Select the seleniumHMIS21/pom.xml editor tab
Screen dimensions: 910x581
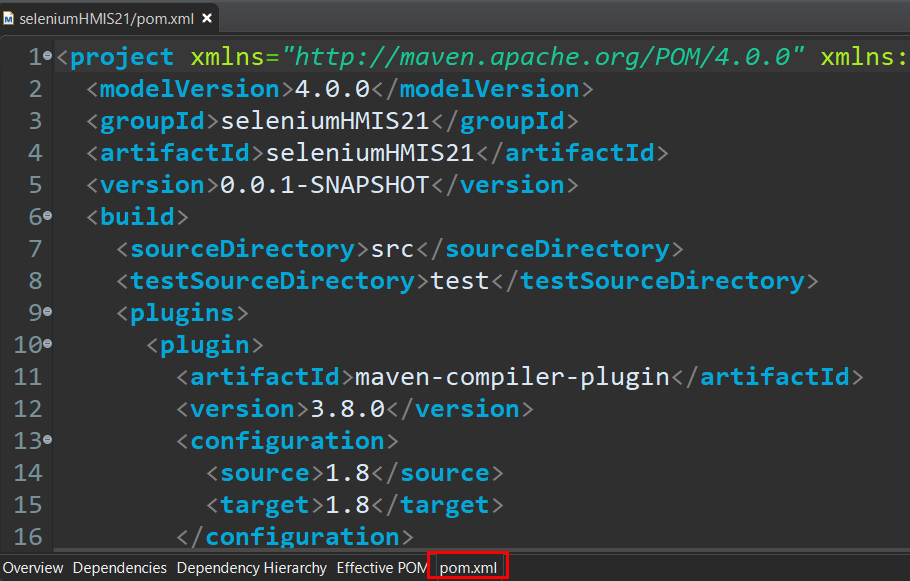95,17
